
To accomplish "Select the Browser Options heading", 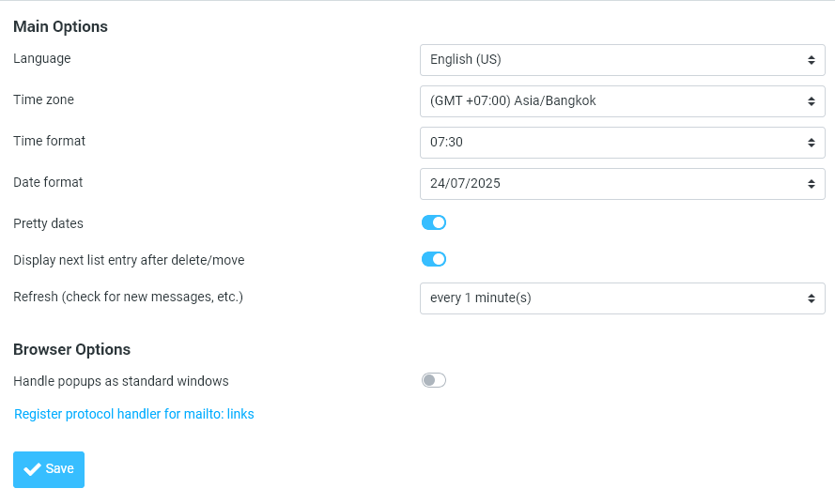I will [x=71, y=349].
